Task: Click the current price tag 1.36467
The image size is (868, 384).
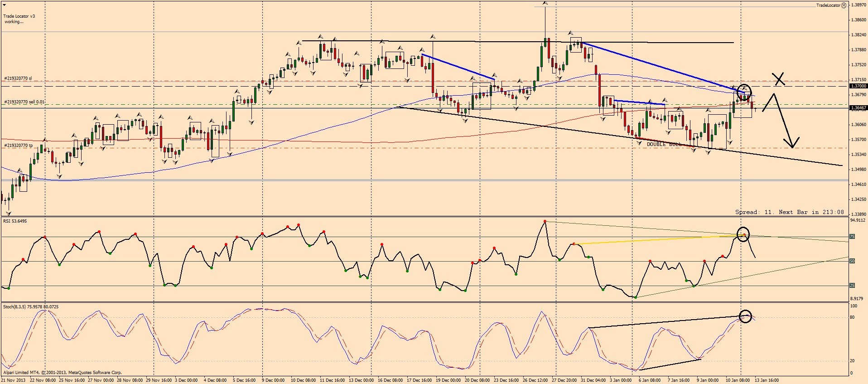Action: point(858,108)
